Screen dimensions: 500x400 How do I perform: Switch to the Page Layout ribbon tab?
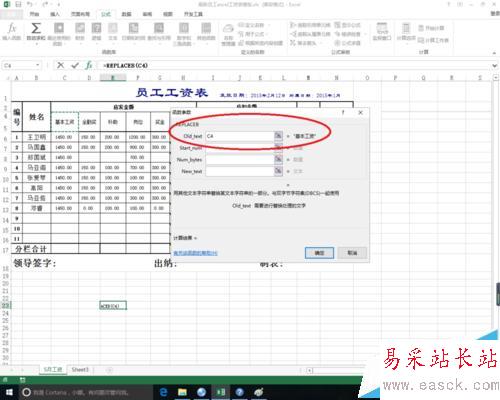tap(80, 14)
